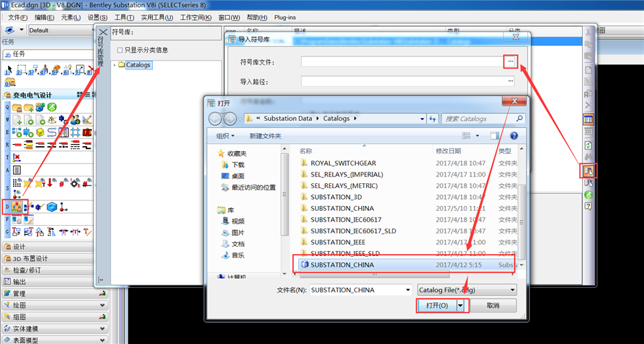Click the first icon in row F
This screenshot has height=344, width=644.
click(16, 220)
